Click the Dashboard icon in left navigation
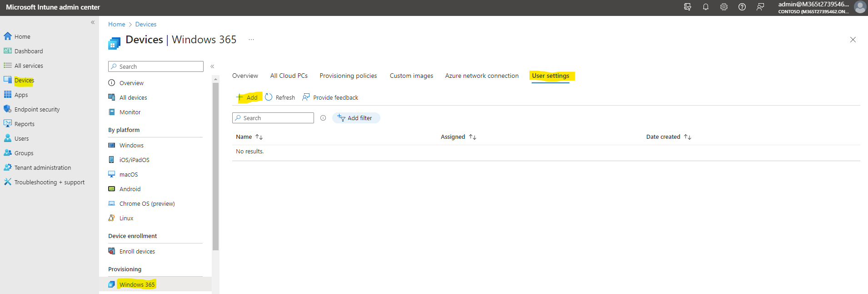Viewport: 868px width, 294px height. (x=8, y=51)
